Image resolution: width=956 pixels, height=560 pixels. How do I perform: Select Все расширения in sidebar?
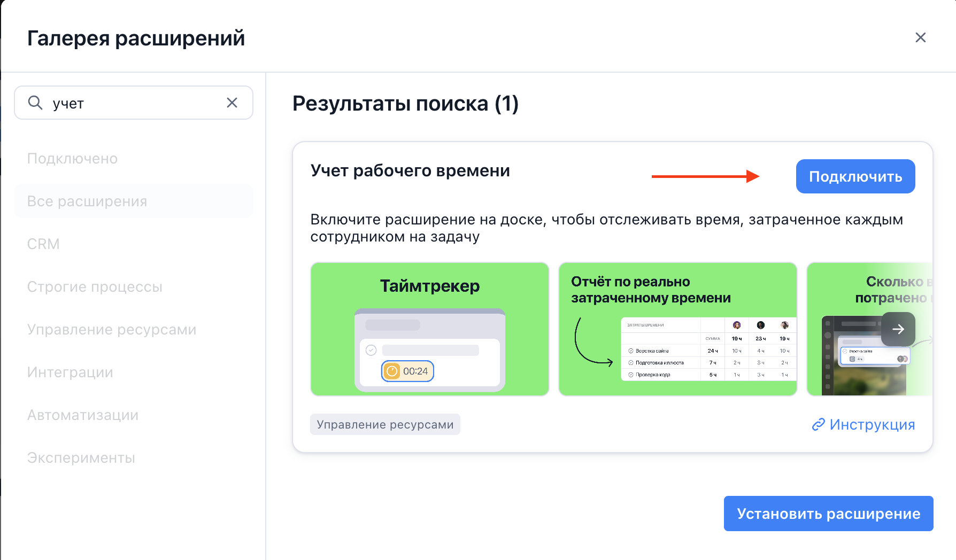point(87,201)
